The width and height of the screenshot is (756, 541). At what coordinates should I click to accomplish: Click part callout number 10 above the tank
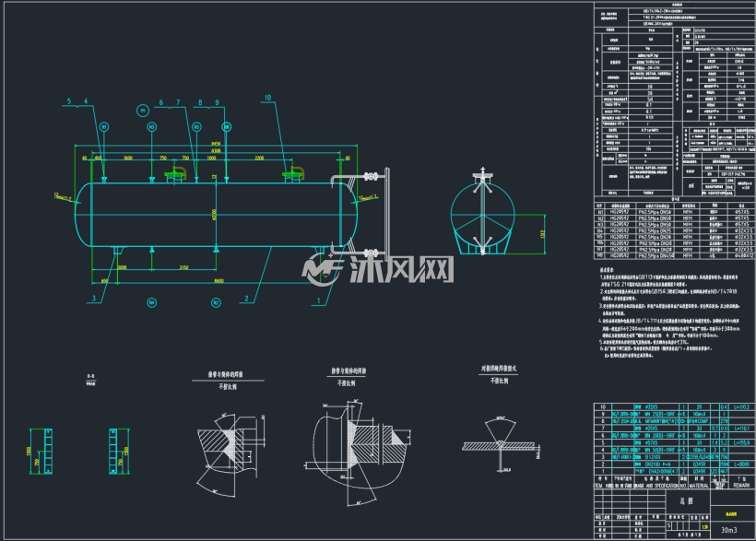click(267, 98)
